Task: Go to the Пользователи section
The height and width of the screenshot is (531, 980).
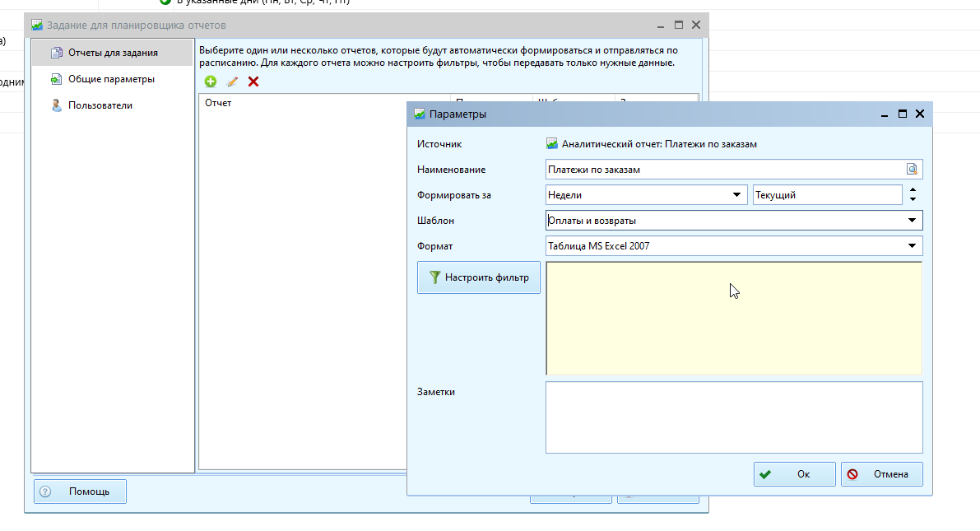Action: 113,105
